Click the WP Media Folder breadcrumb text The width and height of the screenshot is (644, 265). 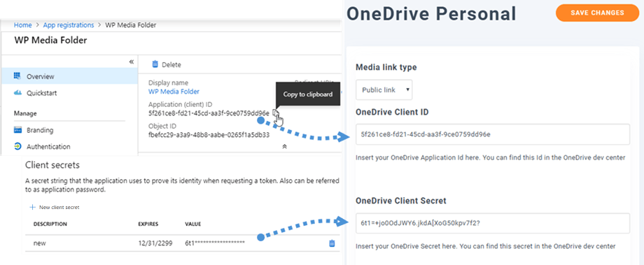(x=131, y=25)
